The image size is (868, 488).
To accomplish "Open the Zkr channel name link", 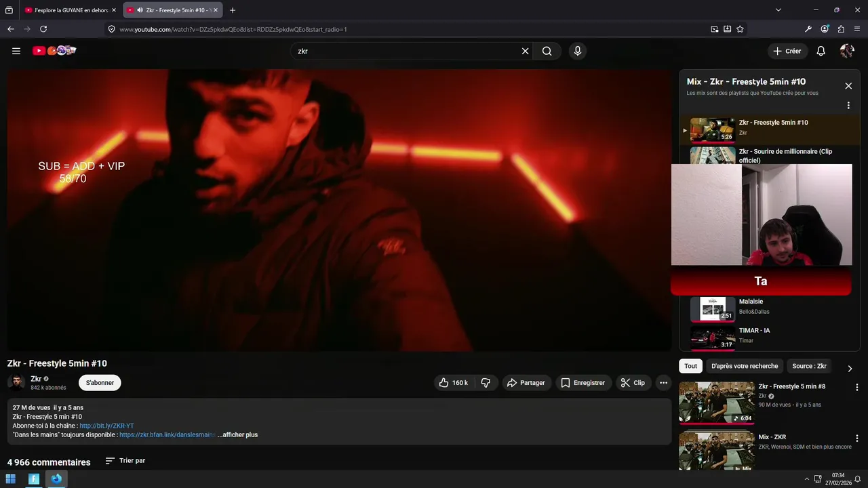I will coord(36,379).
